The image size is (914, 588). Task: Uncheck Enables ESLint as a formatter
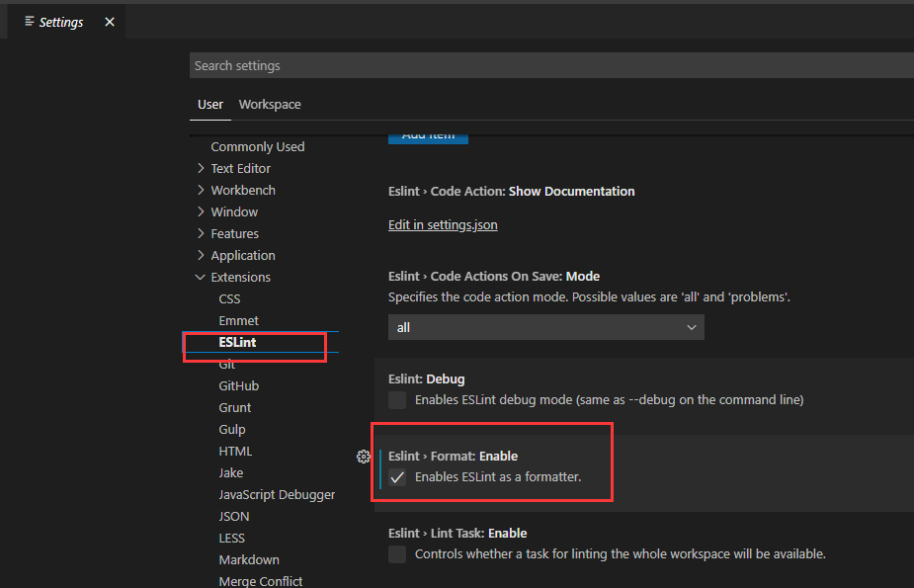pos(397,477)
